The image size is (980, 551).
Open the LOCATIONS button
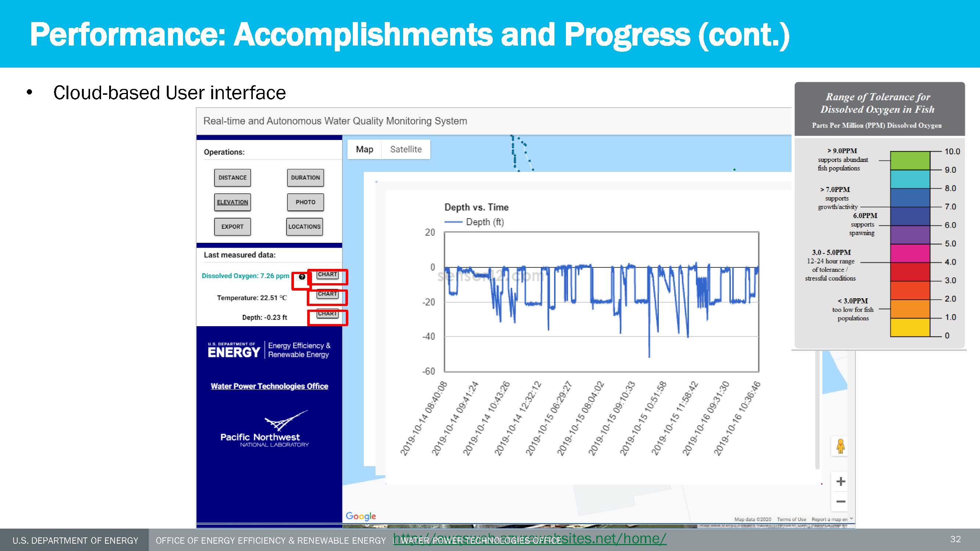304,227
